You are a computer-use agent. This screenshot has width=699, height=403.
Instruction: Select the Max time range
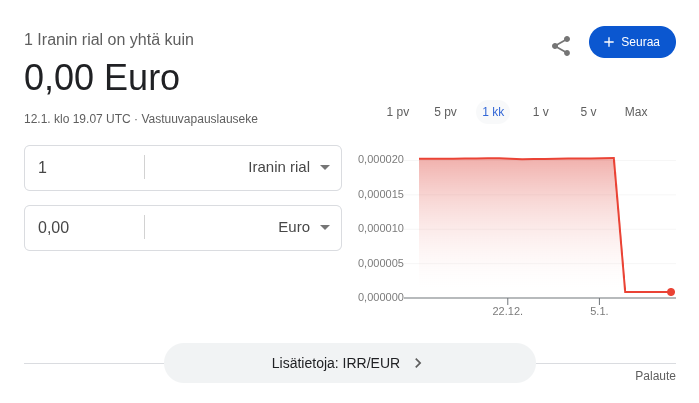pyautogui.click(x=636, y=112)
